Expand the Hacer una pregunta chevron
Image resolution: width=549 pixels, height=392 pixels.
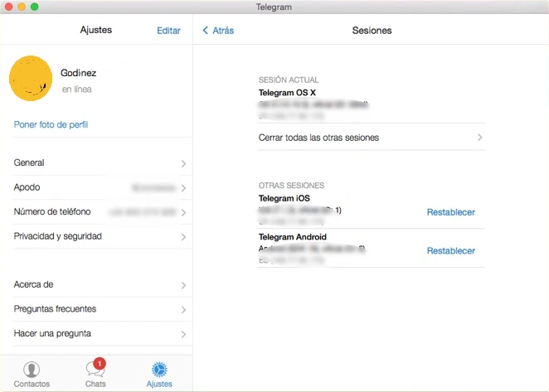coord(183,334)
